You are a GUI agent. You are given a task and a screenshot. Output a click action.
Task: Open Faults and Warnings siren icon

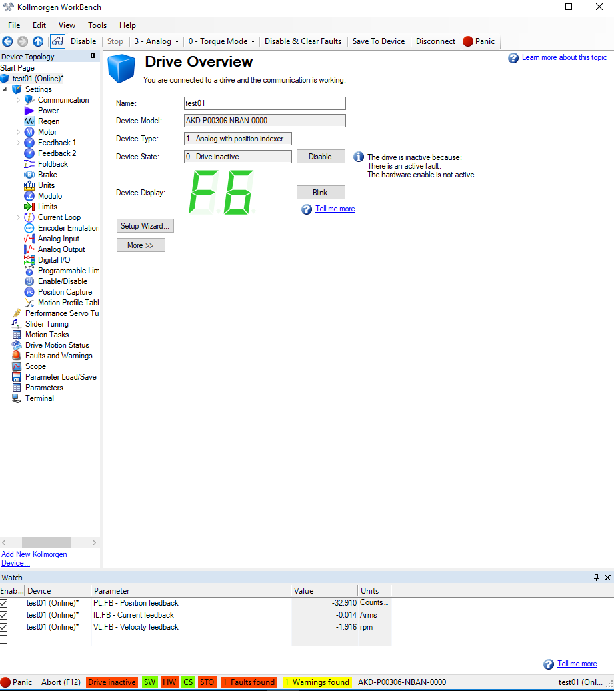17,356
